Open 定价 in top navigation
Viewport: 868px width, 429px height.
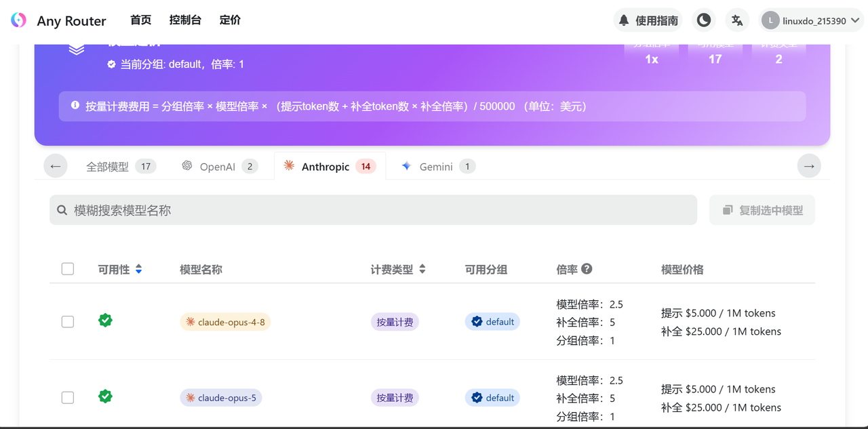click(x=231, y=20)
